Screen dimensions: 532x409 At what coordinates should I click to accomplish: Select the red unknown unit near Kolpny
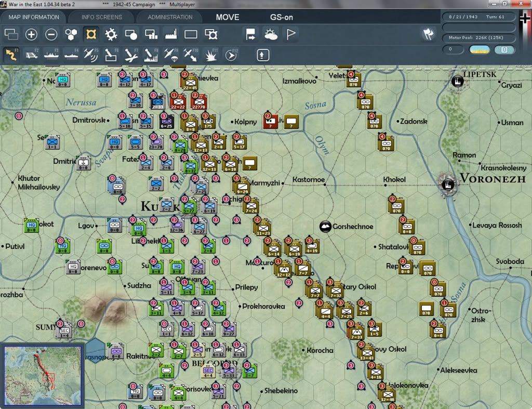click(270, 121)
